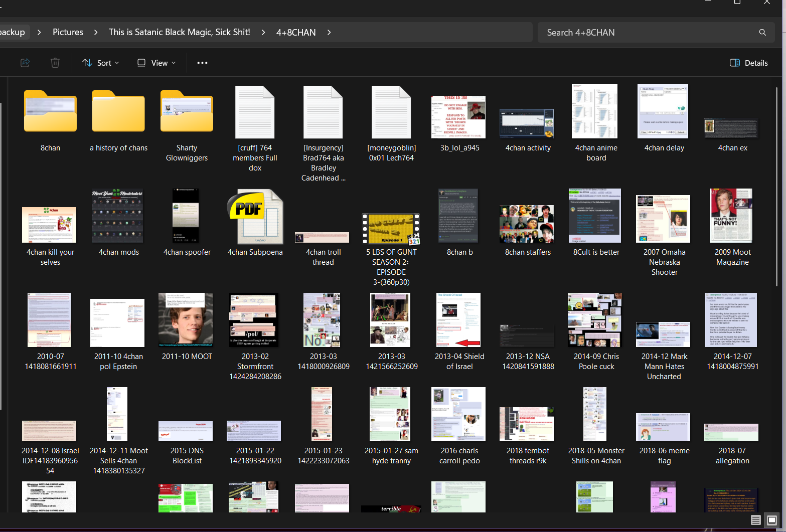Image resolution: width=786 pixels, height=532 pixels.
Task: Select the file name '2018-05 Monster Shills on 4chan'
Action: [596, 456]
